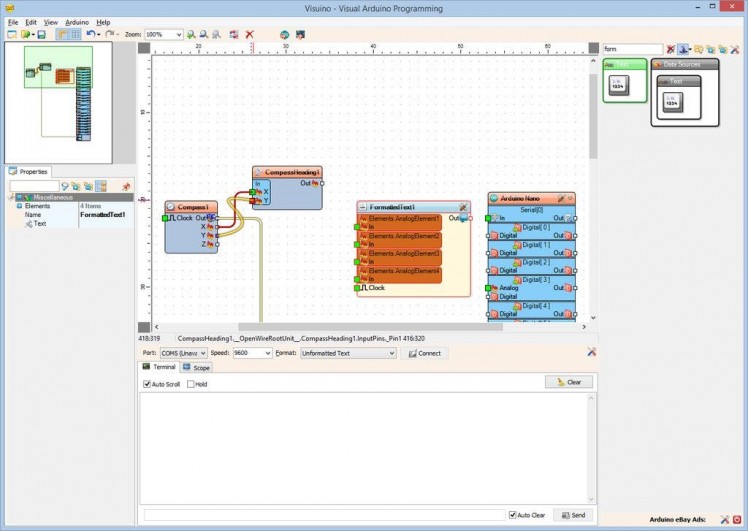Open the Arduino menu
The image size is (748, 531).
pos(77,21)
